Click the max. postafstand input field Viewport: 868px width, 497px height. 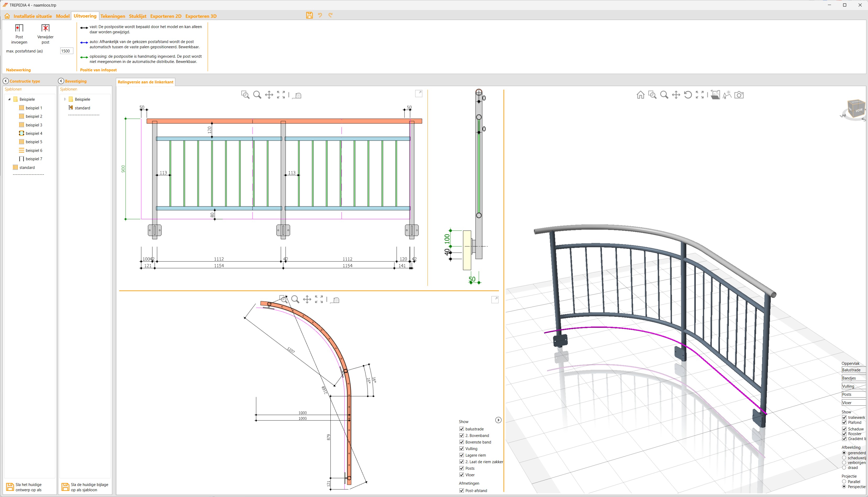(x=66, y=51)
